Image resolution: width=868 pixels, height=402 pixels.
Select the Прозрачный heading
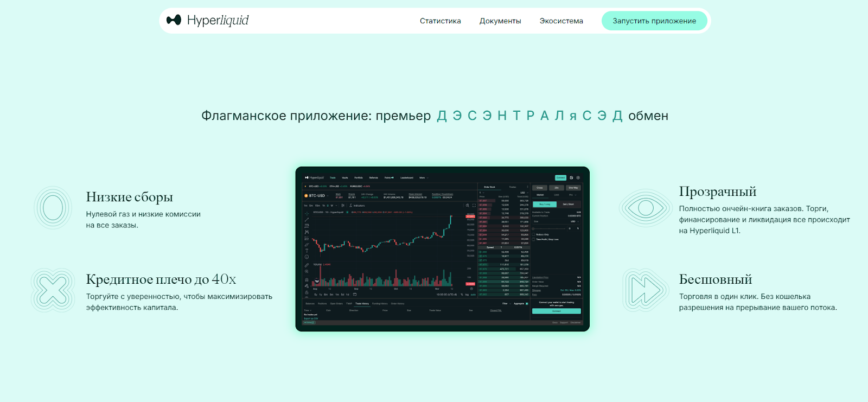pyautogui.click(x=718, y=192)
